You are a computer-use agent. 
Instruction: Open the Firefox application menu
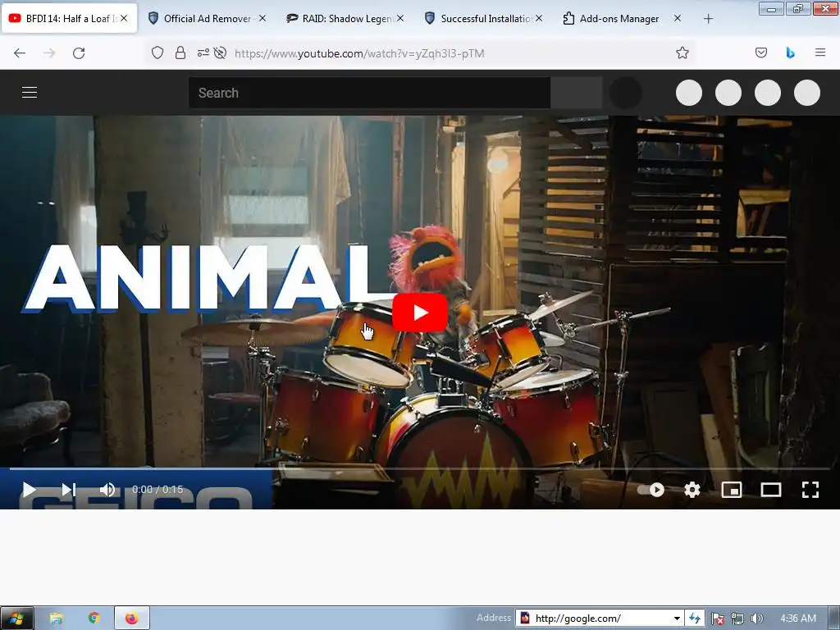pos(820,53)
